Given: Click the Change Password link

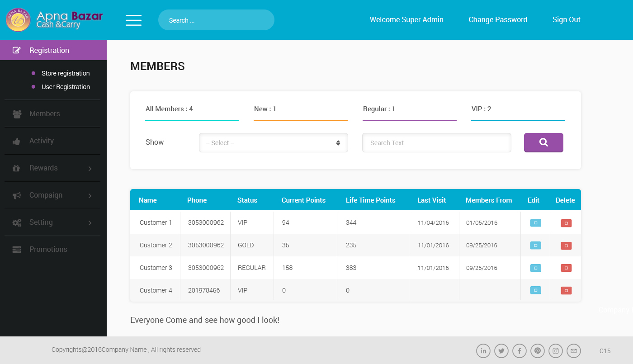Looking at the screenshot, I should [x=498, y=20].
